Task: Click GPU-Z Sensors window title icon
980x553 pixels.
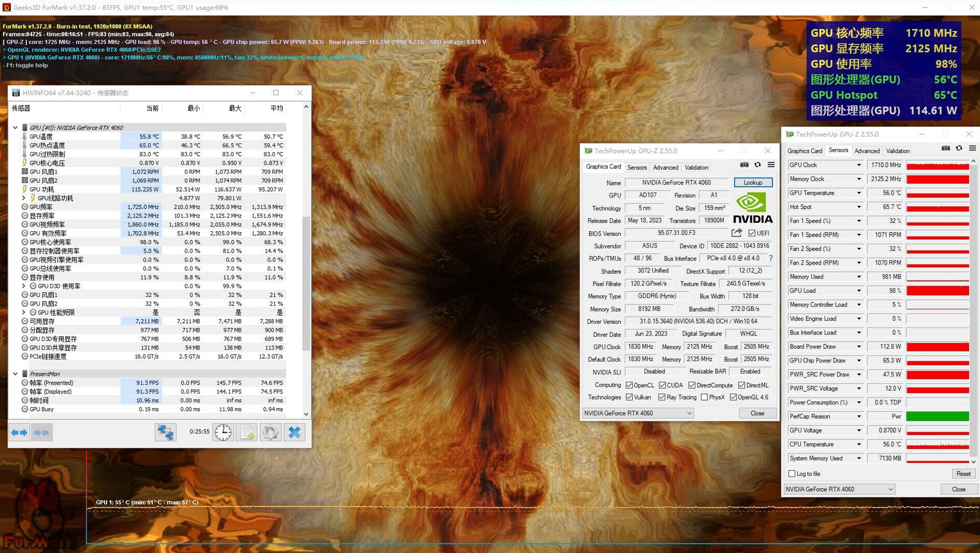Action: pos(790,134)
